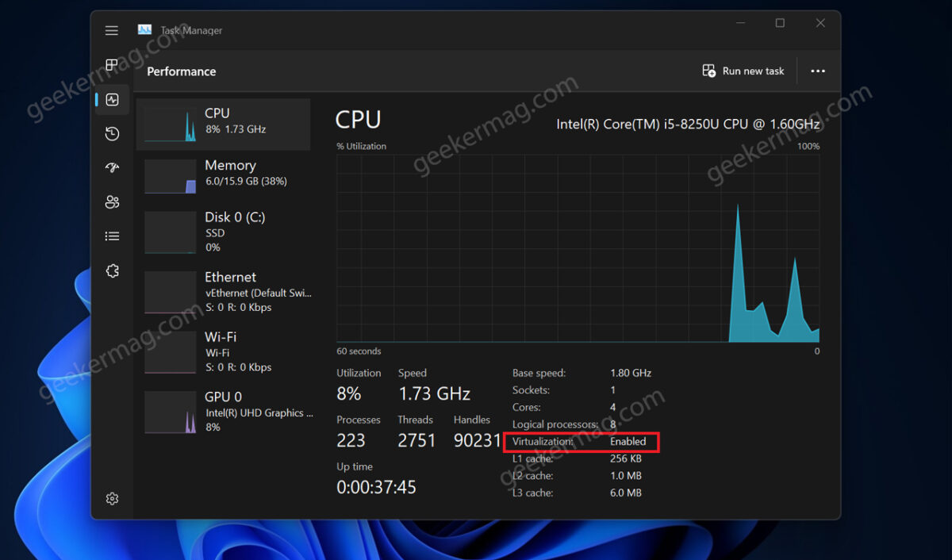The height and width of the screenshot is (560, 952).
Task: Open the Users view
Action: (x=112, y=201)
